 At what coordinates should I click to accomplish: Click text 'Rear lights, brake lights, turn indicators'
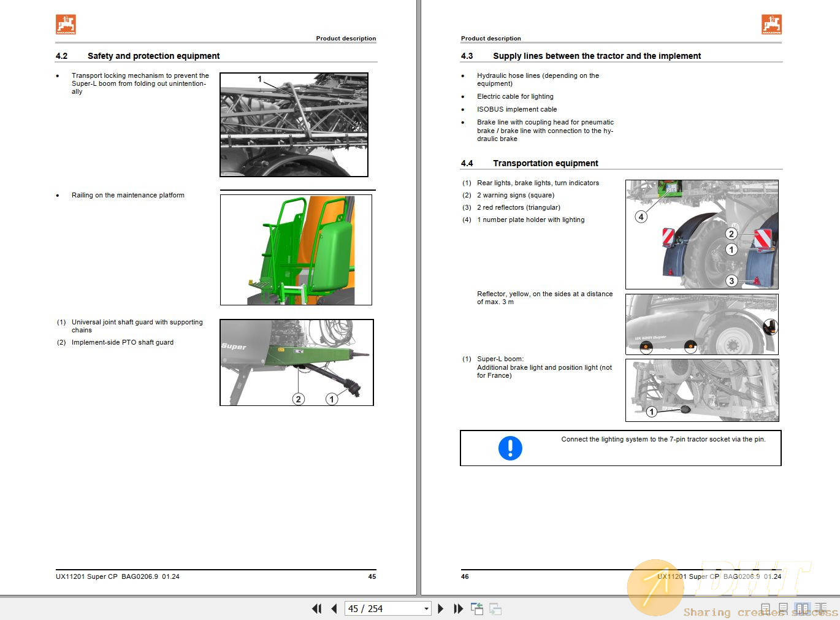coord(538,183)
